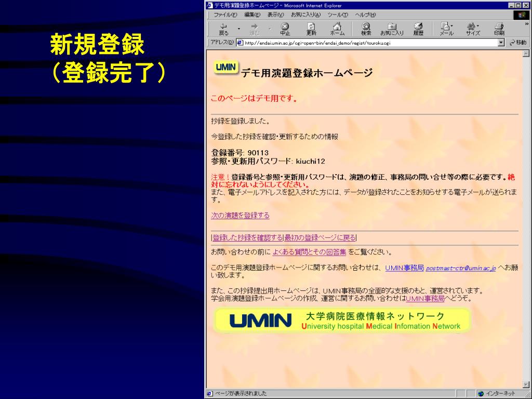Click the text 抄録を登録しました。
Screen dimensions: 532x399
tap(241, 121)
